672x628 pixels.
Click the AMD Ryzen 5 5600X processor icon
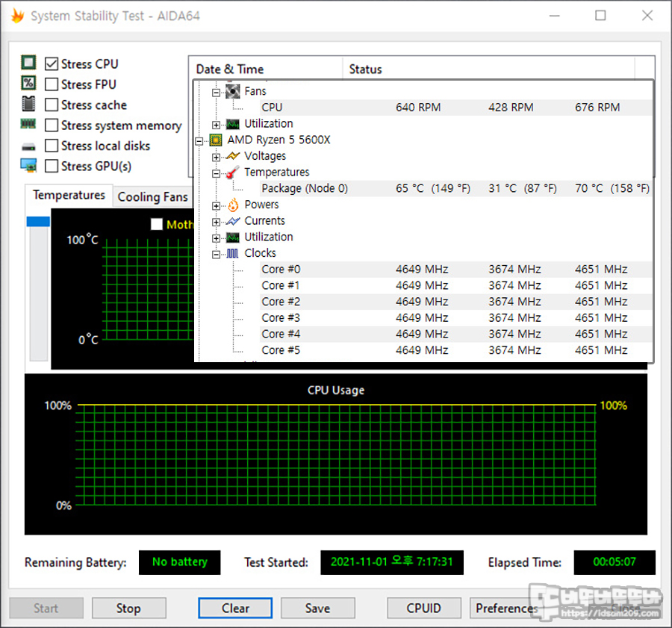tap(216, 140)
